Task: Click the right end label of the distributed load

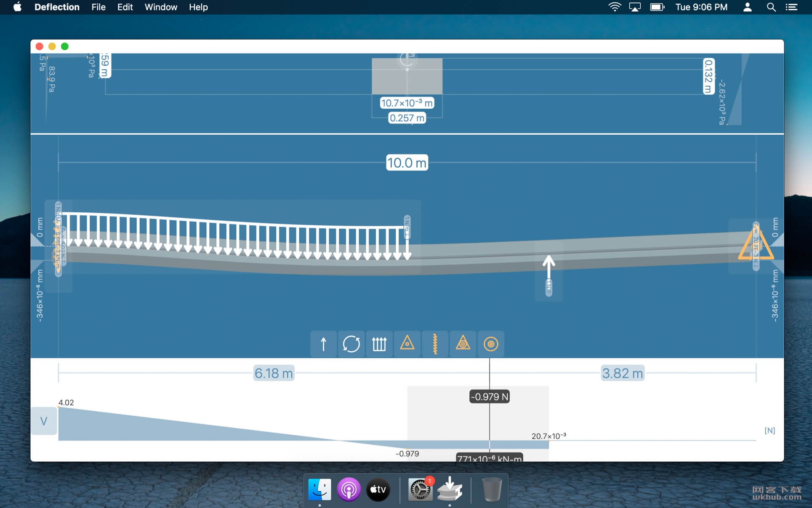Action: click(x=407, y=227)
